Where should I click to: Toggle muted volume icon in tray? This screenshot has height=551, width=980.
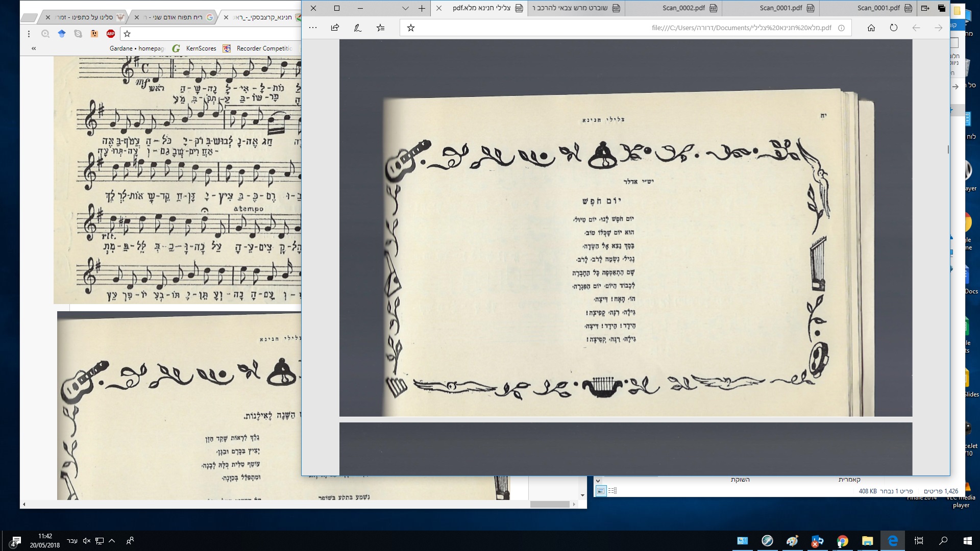[x=86, y=541]
